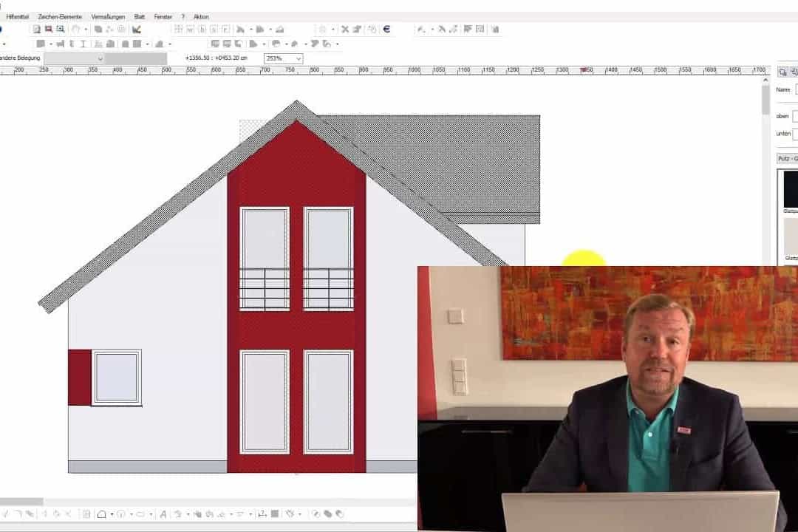The width and height of the screenshot is (798, 532).
Task: Click the red-framed view icon in top toolbar
Action: (x=48, y=30)
